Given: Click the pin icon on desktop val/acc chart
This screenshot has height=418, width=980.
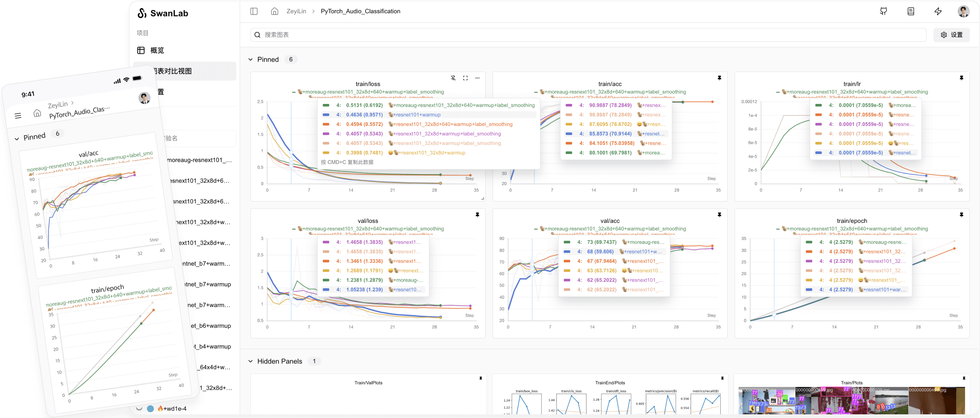Looking at the screenshot, I should tap(719, 215).
